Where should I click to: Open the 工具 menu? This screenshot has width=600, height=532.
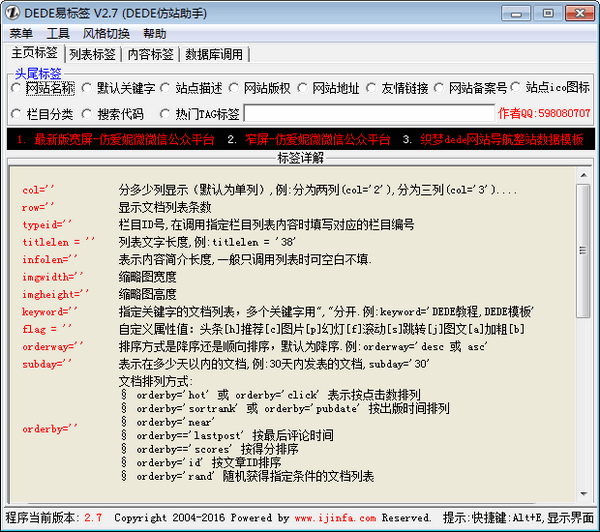(58, 34)
